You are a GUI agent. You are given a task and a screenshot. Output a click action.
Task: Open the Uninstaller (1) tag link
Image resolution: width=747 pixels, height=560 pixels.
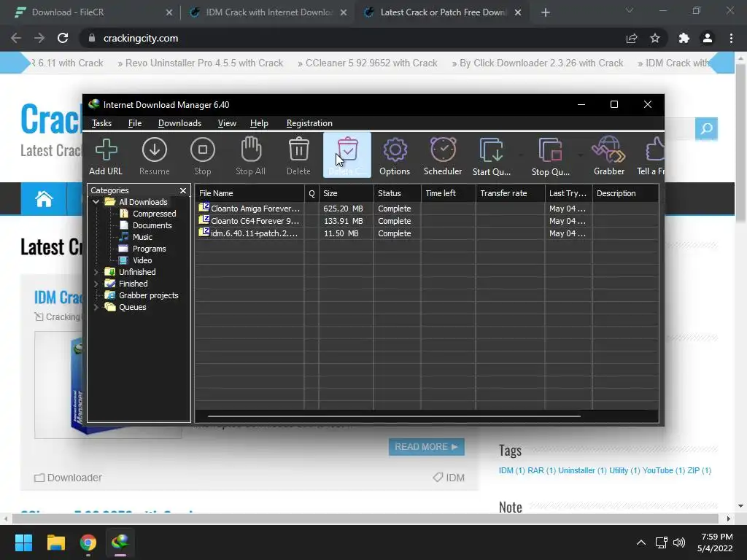pyautogui.click(x=582, y=470)
